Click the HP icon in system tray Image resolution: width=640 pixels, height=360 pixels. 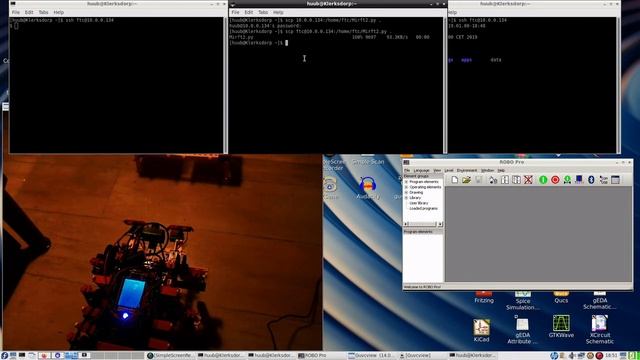(553, 356)
